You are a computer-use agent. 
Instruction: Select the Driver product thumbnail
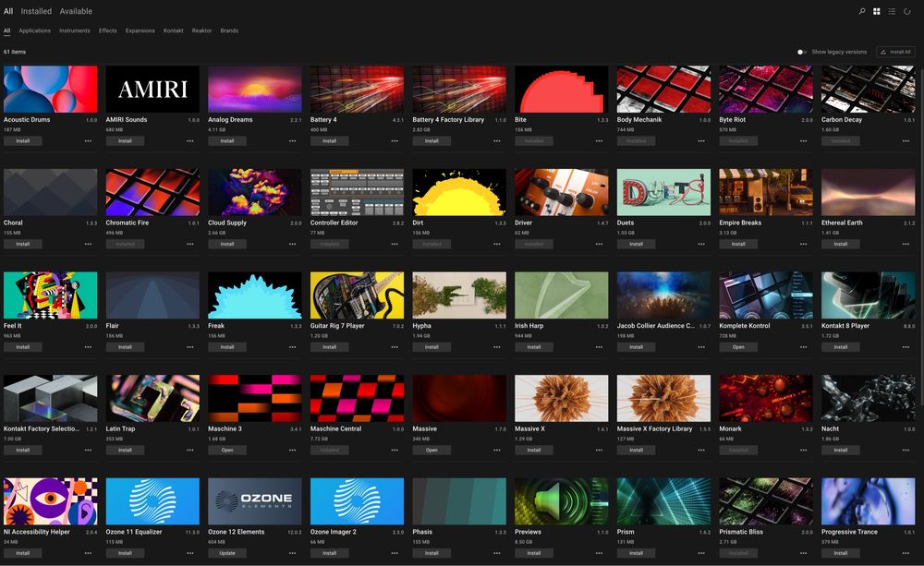click(x=562, y=192)
